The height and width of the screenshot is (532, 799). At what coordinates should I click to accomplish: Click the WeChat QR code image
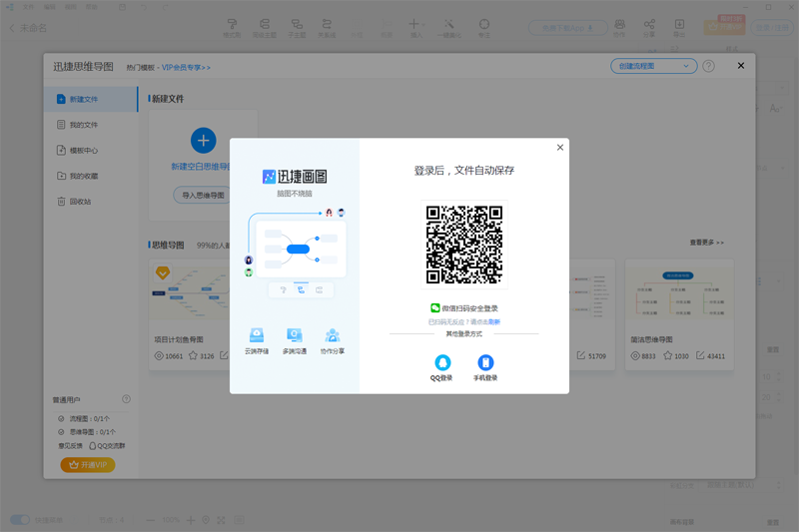[x=463, y=246]
